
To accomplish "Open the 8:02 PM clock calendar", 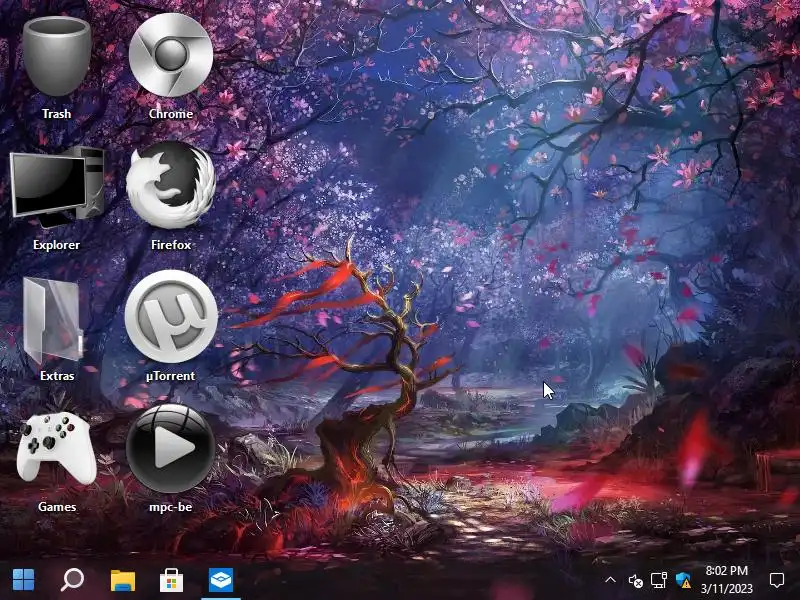I will [727, 570].
